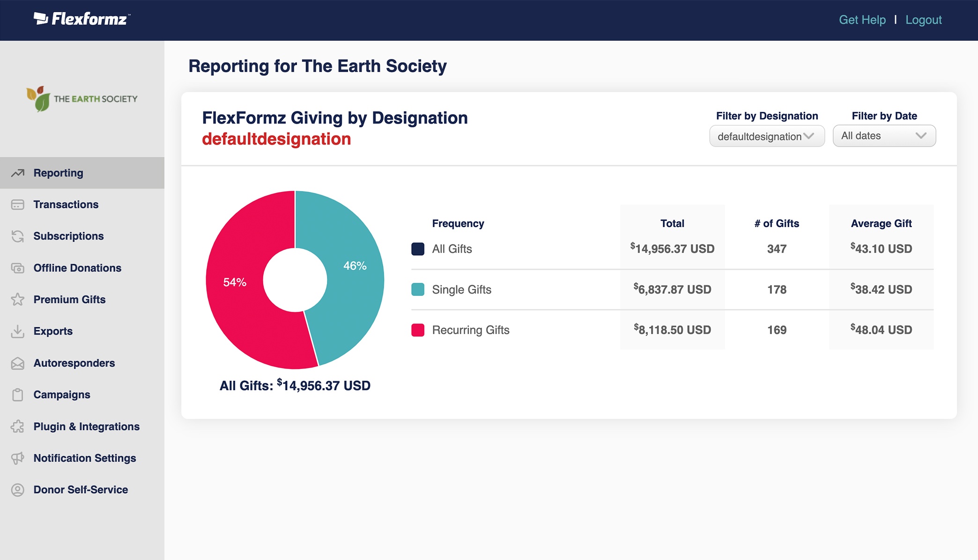Image resolution: width=978 pixels, height=560 pixels.
Task: Click the Reporting trend-line icon
Action: (17, 173)
